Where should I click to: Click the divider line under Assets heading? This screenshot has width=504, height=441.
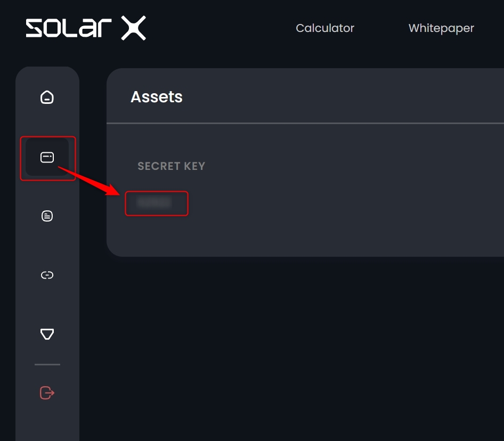point(304,124)
